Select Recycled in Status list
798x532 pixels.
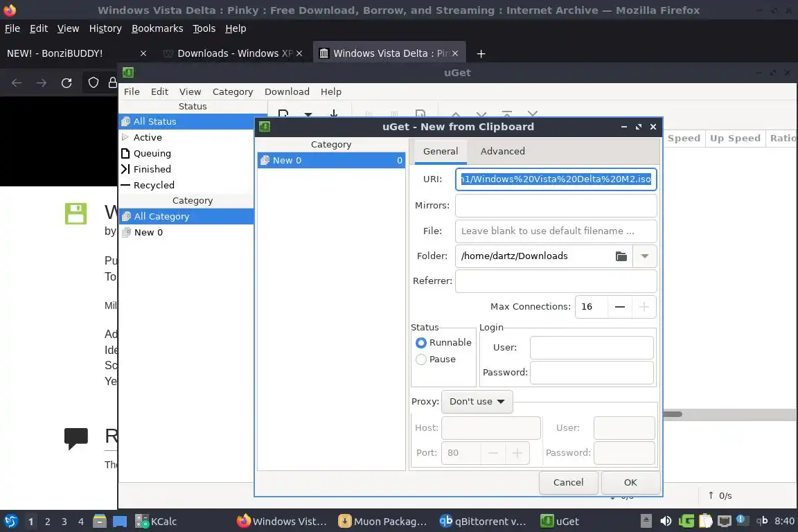(x=186, y=186)
